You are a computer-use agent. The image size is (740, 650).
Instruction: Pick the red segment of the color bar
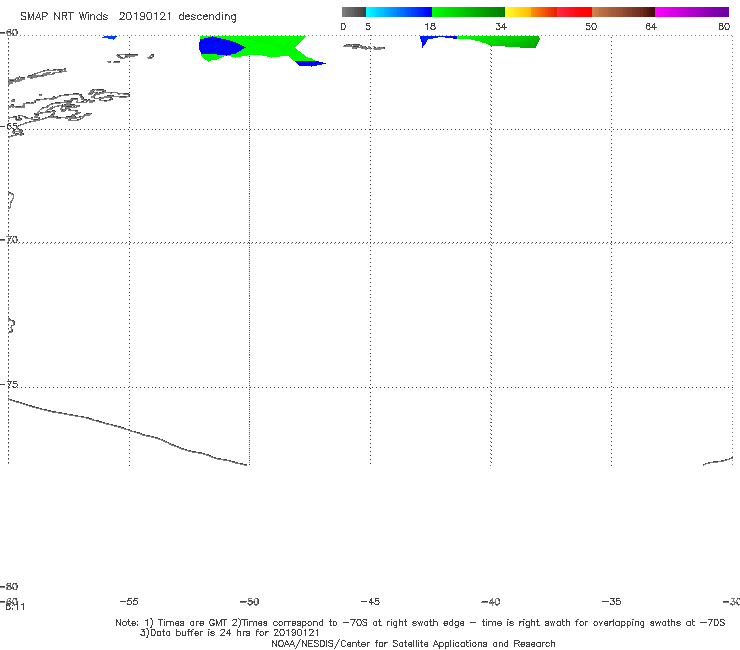pos(575,12)
